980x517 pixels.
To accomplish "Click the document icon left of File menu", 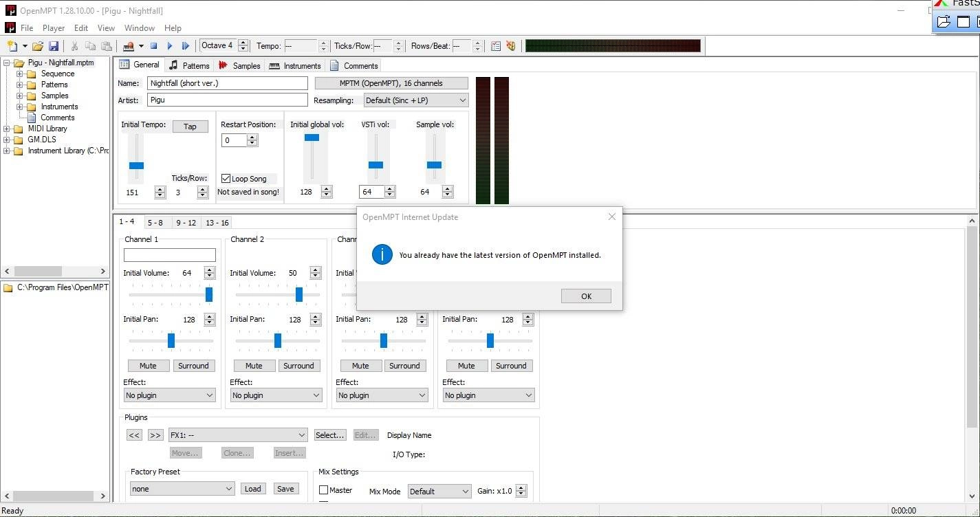I will coord(10,28).
